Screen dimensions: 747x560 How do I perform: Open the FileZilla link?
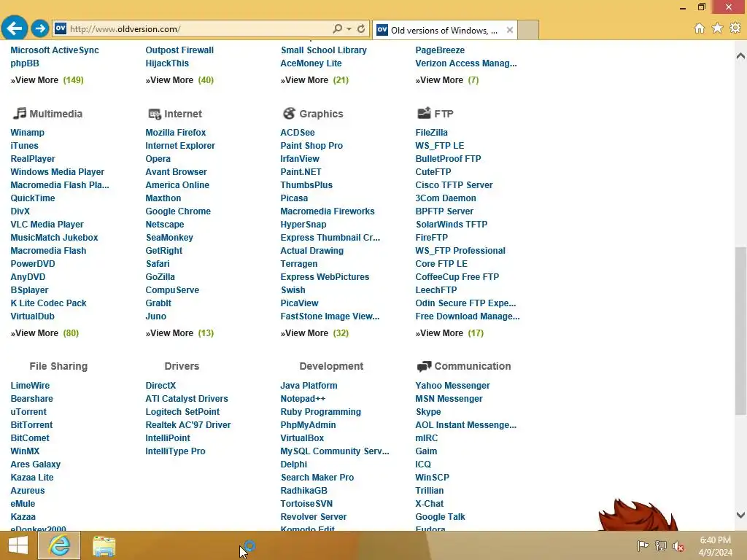pos(431,133)
